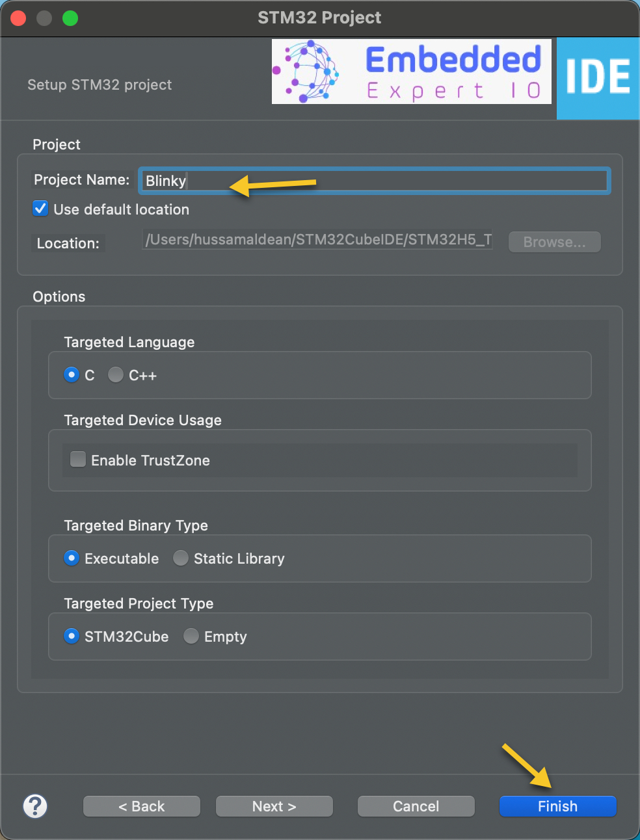Switch targeted language to C++
Viewport: 640px width, 840px height.
115,374
